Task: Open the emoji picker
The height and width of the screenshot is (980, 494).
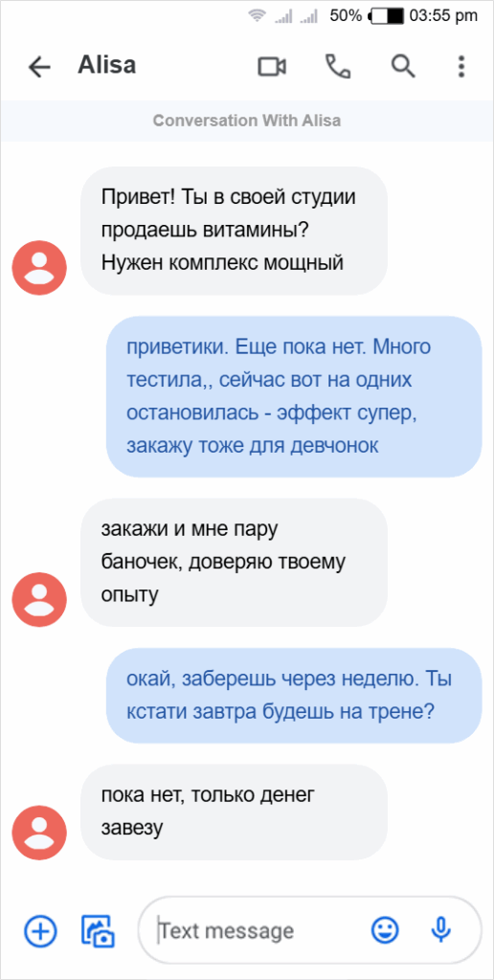Action: coord(385,931)
